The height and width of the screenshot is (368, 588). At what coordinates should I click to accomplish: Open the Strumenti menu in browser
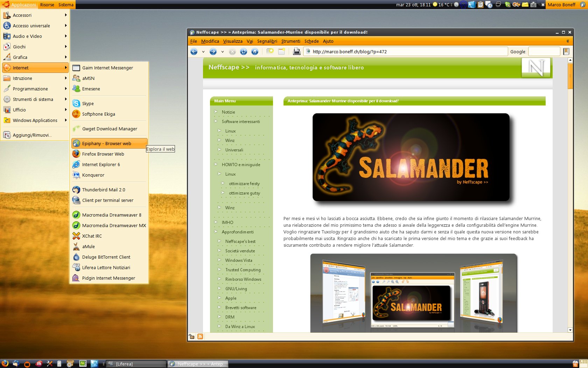point(291,41)
